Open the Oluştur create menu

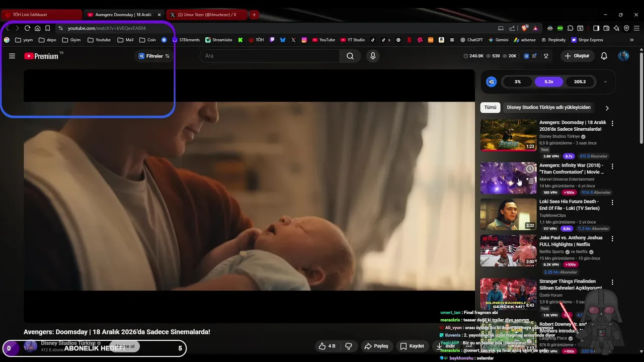(577, 56)
